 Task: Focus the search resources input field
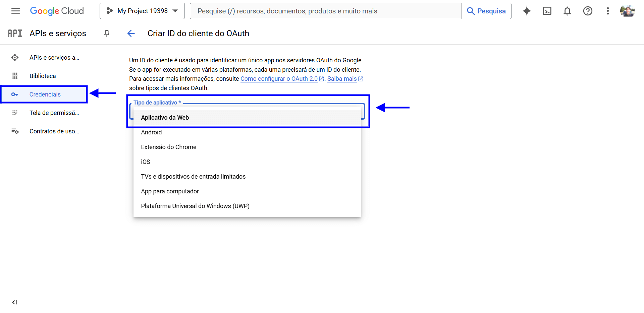click(x=326, y=11)
